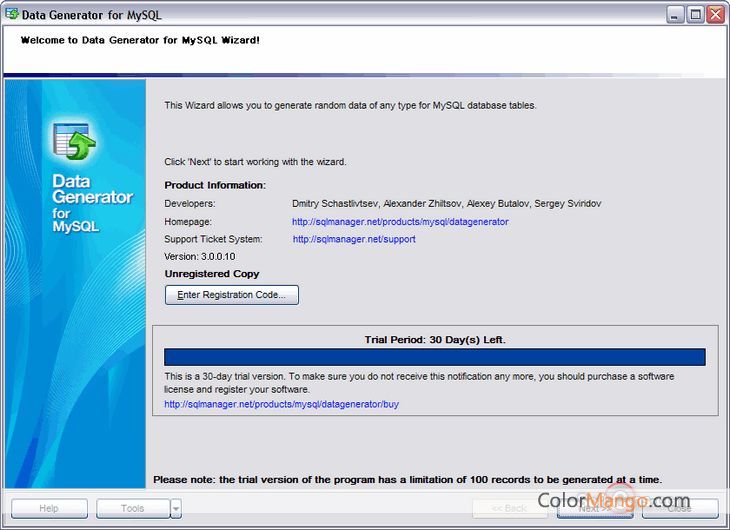The image size is (730, 530).
Task: Click the table-with-arrow logo in the sidebar
Action: coord(74,142)
